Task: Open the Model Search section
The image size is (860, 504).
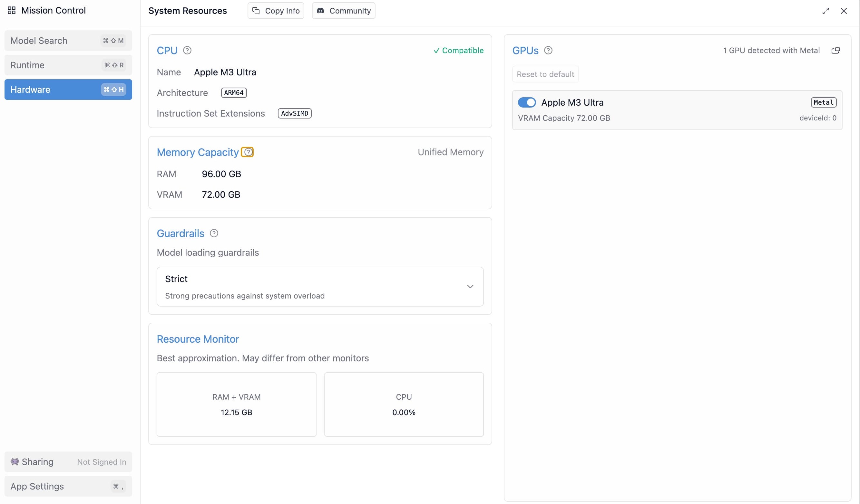Action: [68, 41]
